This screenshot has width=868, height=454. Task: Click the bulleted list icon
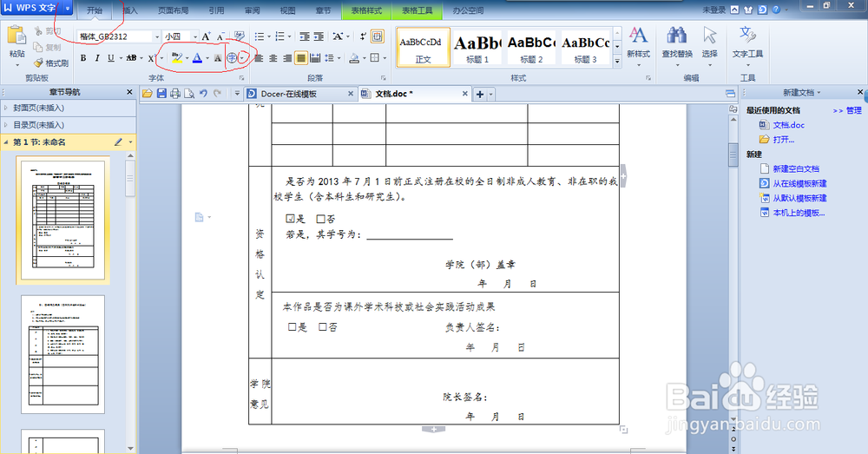(259, 36)
